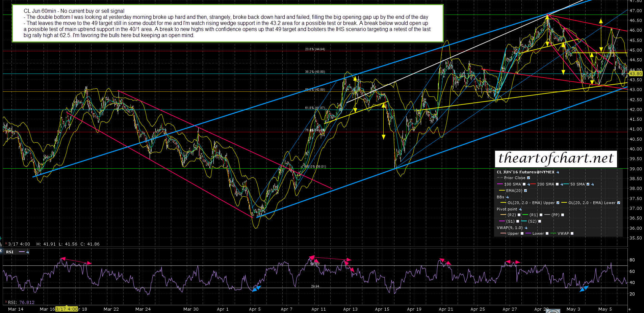This screenshot has width=644, height=313.
Task: Close the RSI value readout with red X
Action: [6, 302]
